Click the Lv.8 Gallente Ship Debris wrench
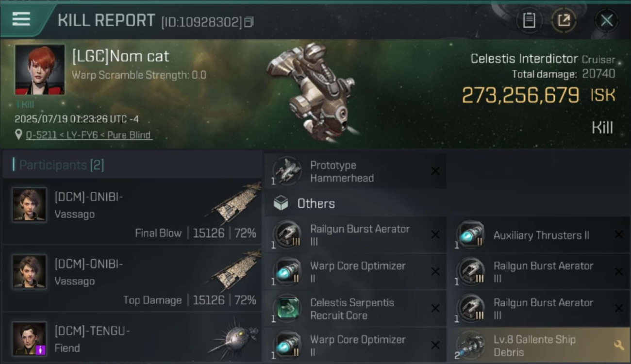Image resolution: width=631 pixels, height=364 pixels. [619, 345]
